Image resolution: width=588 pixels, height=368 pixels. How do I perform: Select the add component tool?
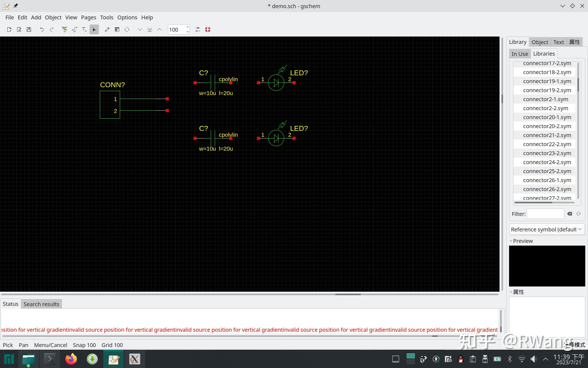[x=65, y=29]
